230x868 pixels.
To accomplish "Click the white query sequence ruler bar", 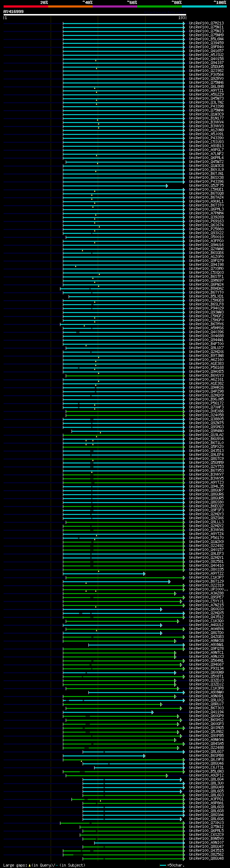I will tap(95, 15).
